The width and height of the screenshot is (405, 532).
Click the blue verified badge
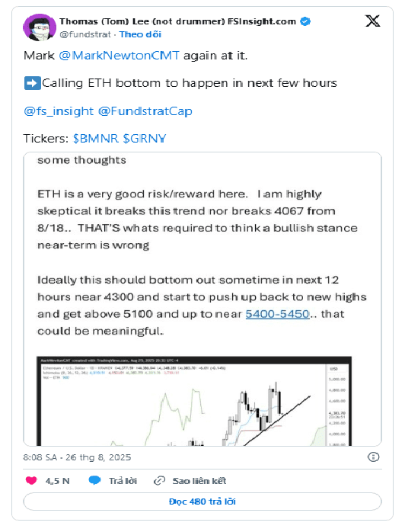tap(305, 21)
